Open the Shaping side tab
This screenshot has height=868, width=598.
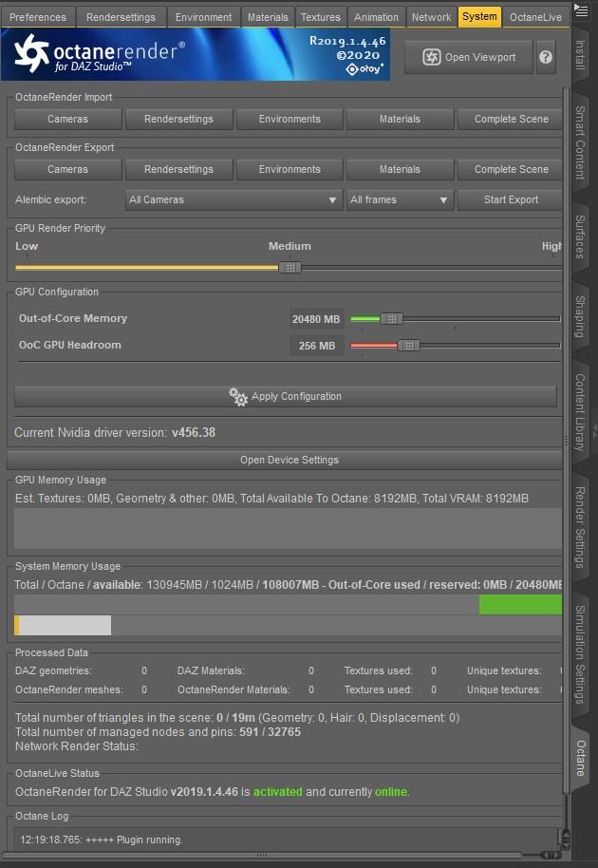[580, 316]
